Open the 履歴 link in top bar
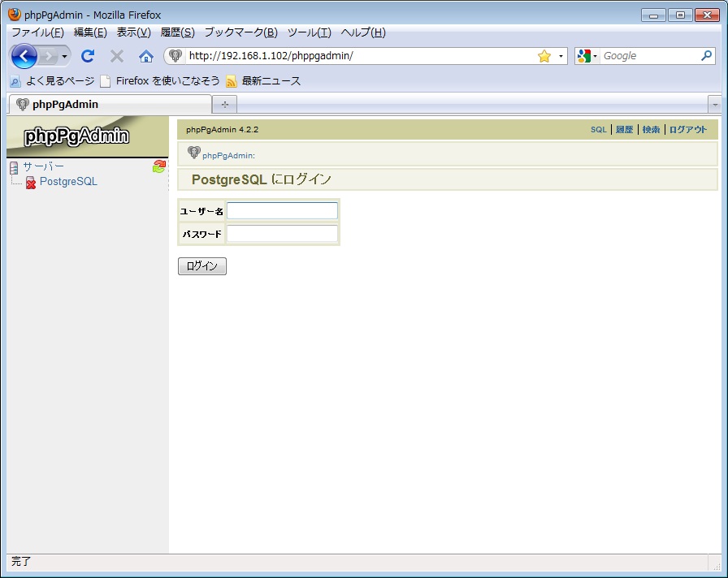Screen dimensions: 728x578 [x=625, y=130]
